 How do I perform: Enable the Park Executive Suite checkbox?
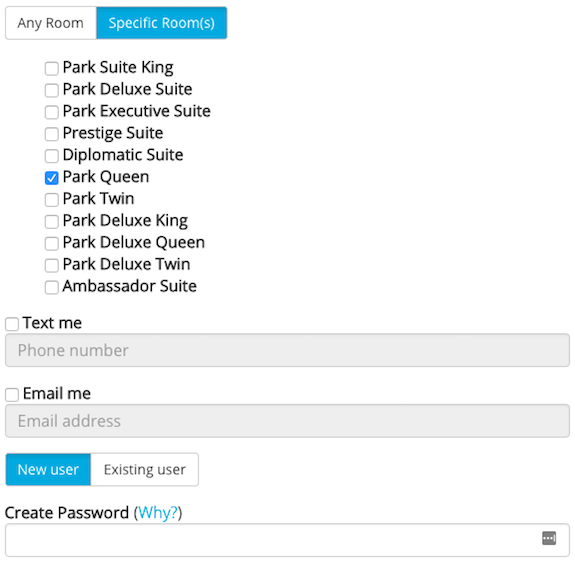click(x=51, y=112)
